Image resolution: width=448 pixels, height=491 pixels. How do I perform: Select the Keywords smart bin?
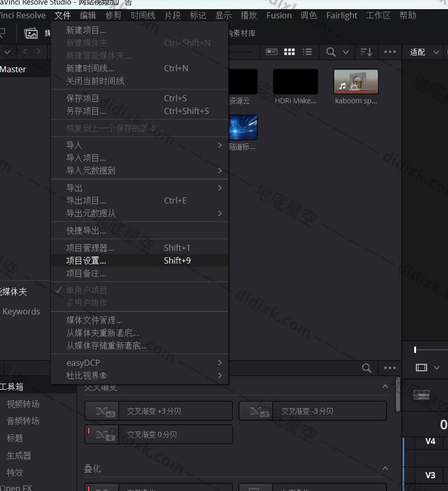(21, 311)
